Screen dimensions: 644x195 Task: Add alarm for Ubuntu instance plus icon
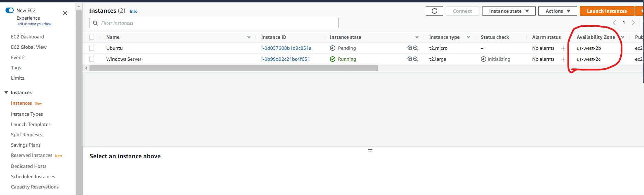tap(563, 48)
